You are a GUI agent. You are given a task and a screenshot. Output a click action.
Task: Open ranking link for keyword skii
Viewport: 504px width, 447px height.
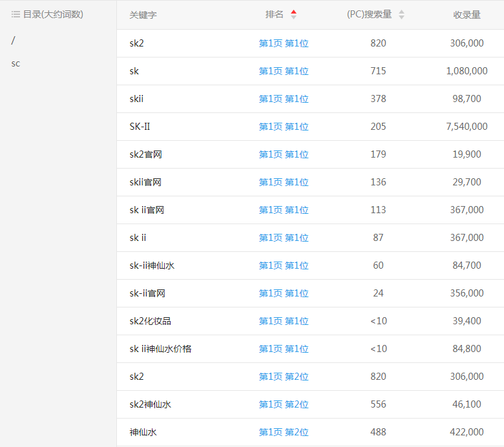coord(284,99)
